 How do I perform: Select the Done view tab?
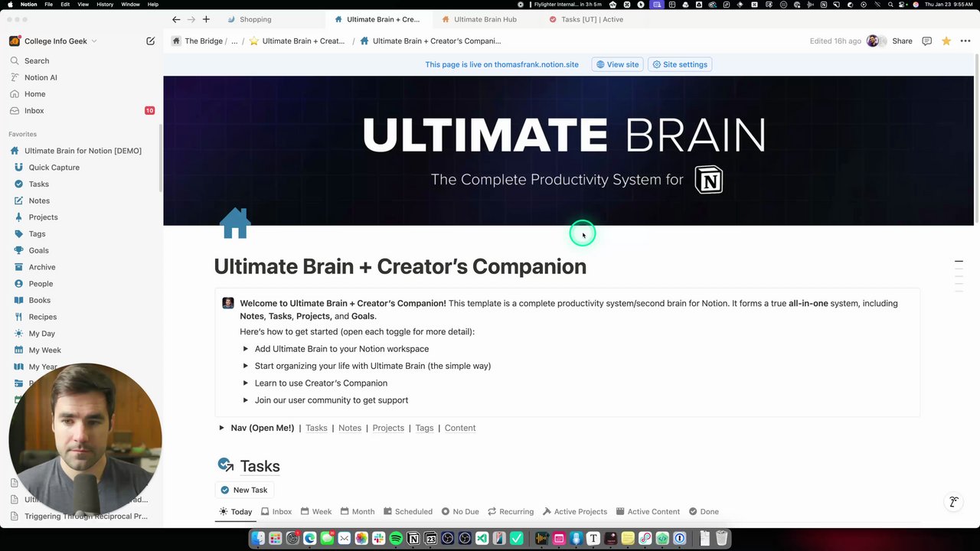[x=704, y=512]
